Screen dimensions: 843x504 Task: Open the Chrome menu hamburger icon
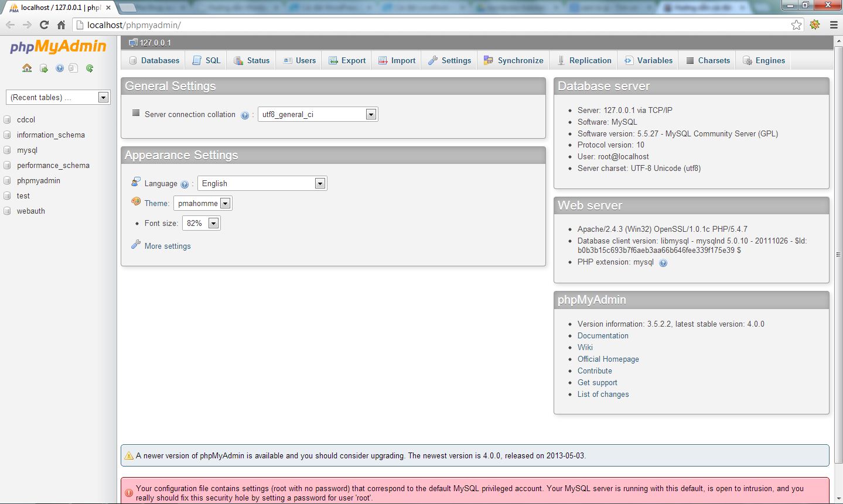pyautogui.click(x=834, y=25)
